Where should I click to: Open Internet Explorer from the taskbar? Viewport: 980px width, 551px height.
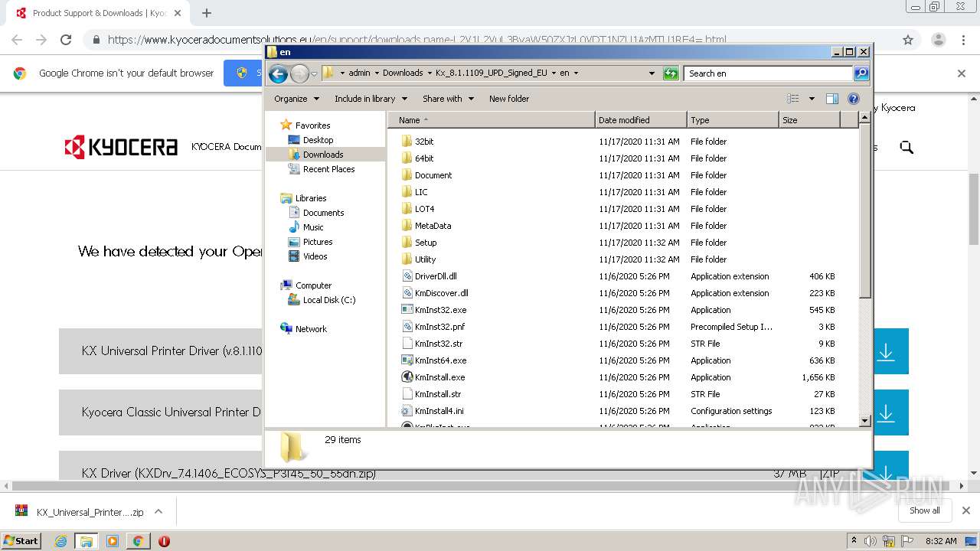(60, 541)
